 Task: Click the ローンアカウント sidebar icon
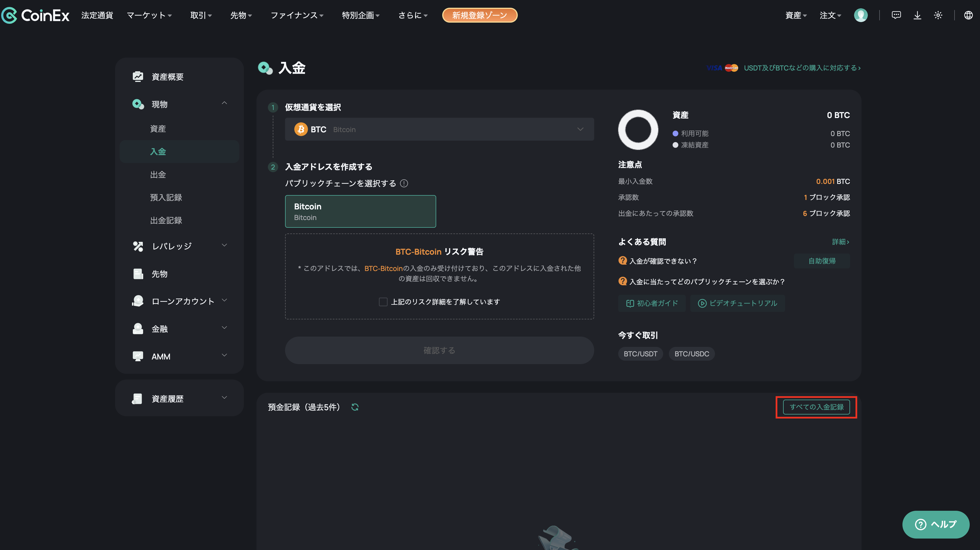138,301
